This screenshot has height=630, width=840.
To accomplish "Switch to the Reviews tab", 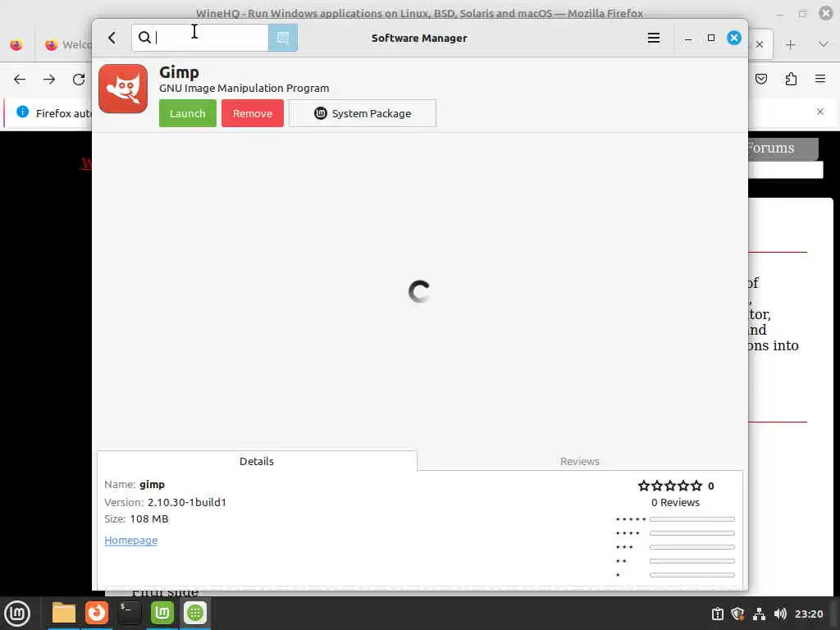I will (580, 461).
